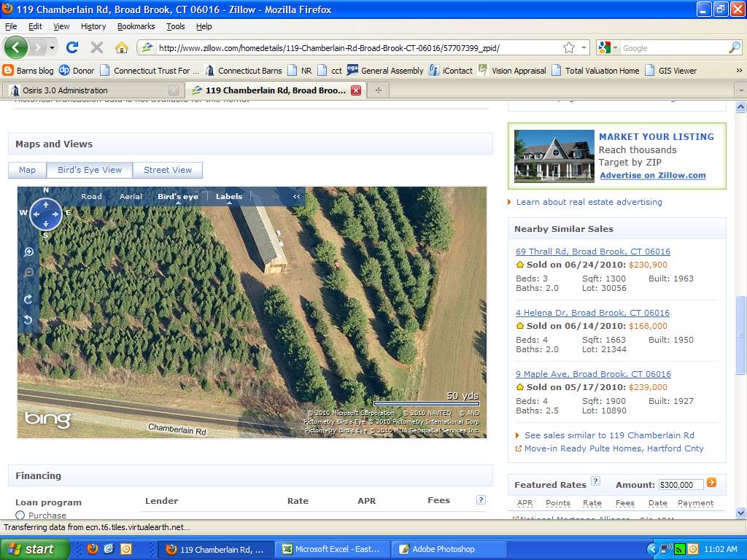Rotate the bird's eye view counterclockwise
Viewport: 747px width, 560px height.
click(28, 319)
